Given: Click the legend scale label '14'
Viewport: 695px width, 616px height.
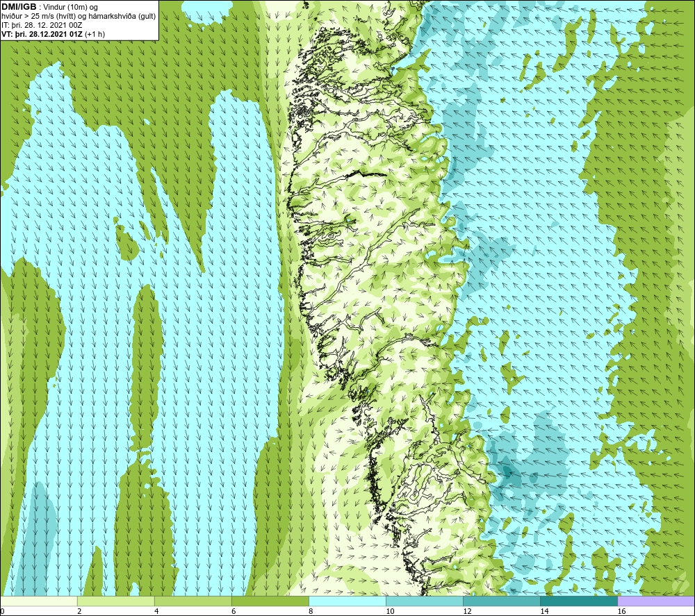Looking at the screenshot, I should pyautogui.click(x=544, y=612).
